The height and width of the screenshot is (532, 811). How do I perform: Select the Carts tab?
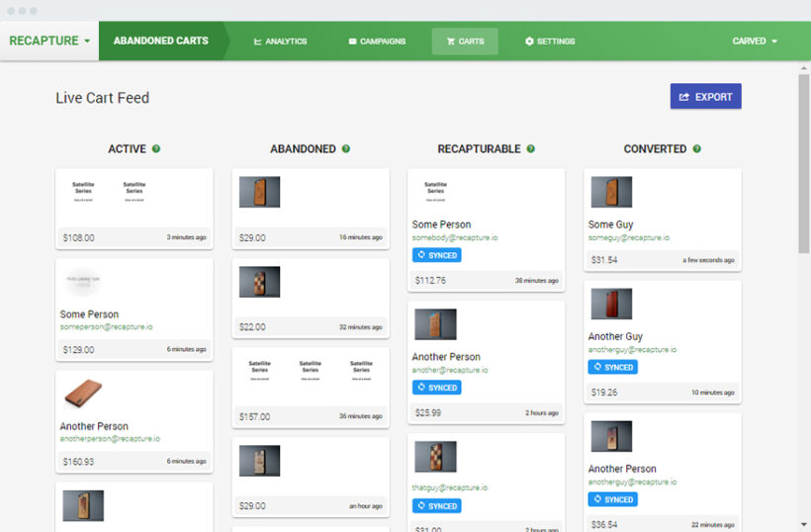pos(465,42)
